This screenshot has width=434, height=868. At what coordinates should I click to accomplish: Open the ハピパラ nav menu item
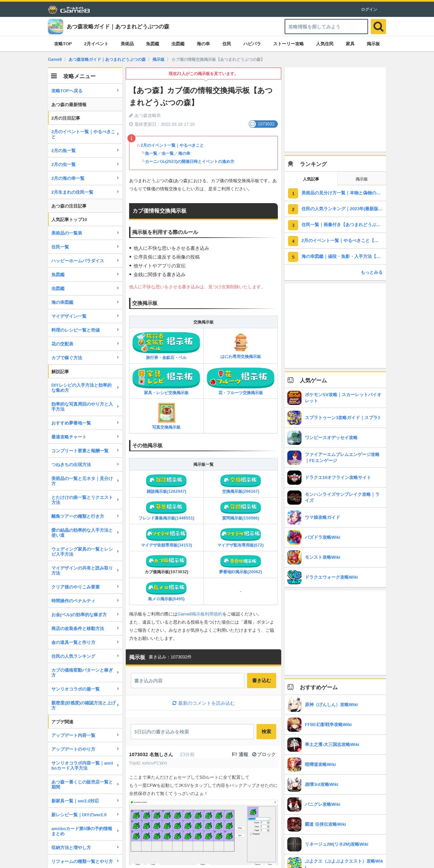coord(252,44)
